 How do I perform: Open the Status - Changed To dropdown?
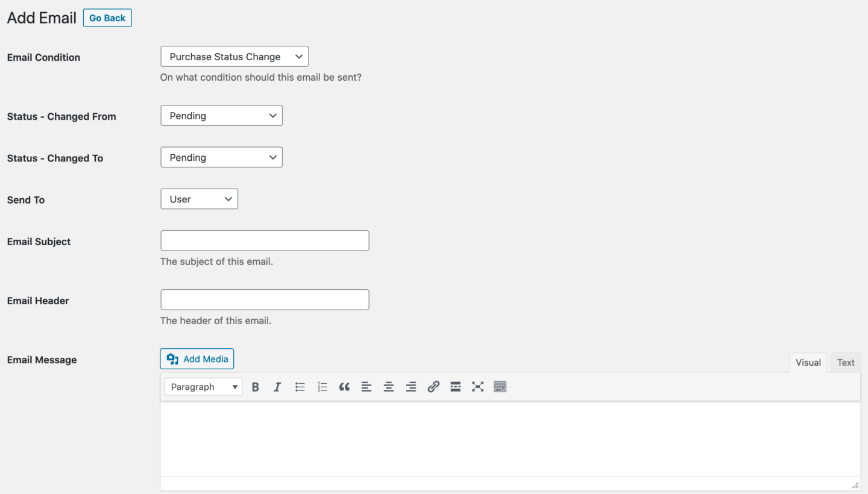(221, 157)
